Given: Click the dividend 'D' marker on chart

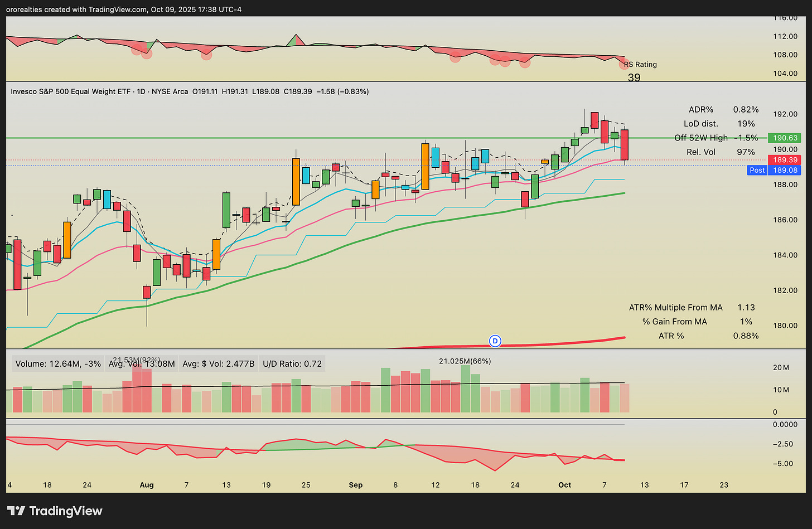Looking at the screenshot, I should coord(495,341).
